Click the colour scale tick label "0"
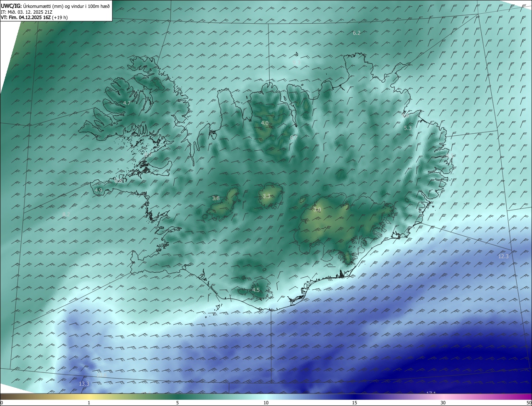Screen dimensions: 532x406 coord(2,403)
